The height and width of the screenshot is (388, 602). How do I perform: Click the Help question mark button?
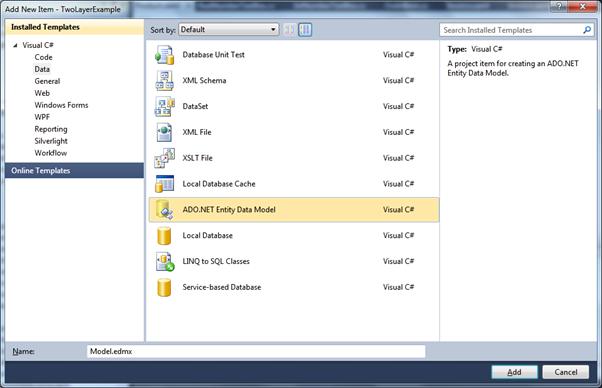click(559, 6)
